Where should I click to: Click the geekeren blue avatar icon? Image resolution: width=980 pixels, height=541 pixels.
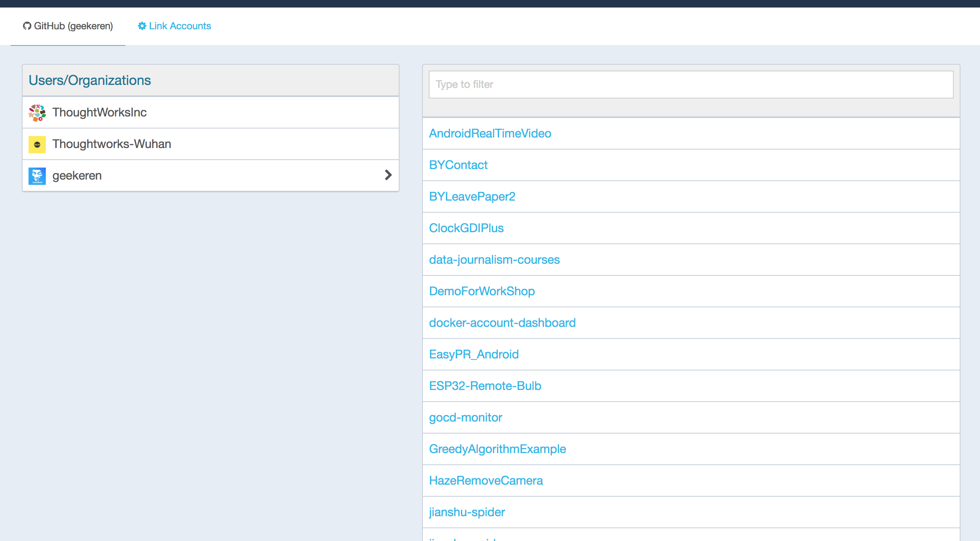click(x=37, y=176)
